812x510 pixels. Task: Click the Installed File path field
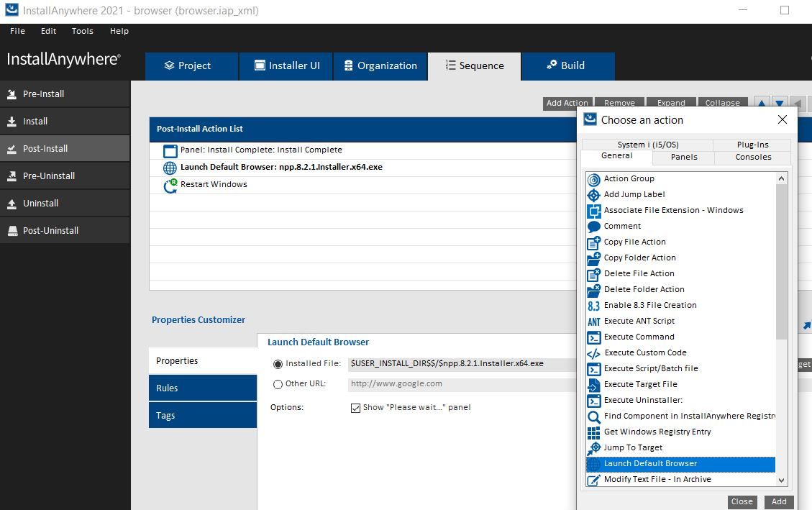click(x=462, y=363)
